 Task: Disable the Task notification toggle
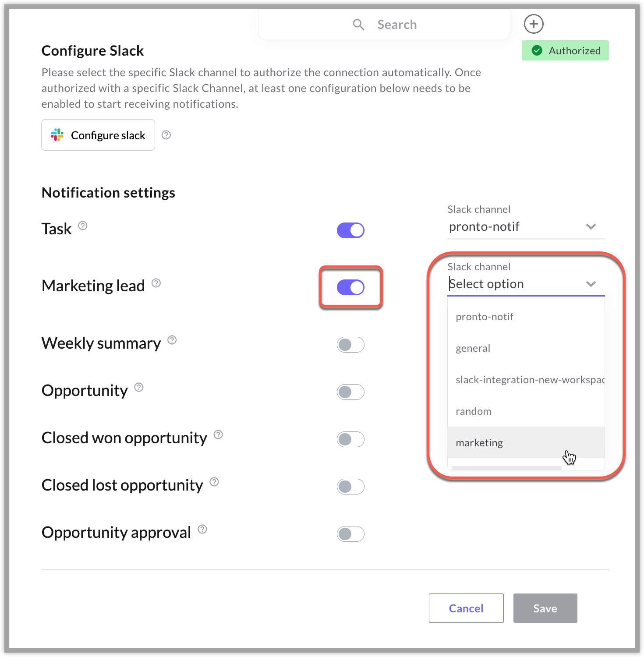pos(350,230)
